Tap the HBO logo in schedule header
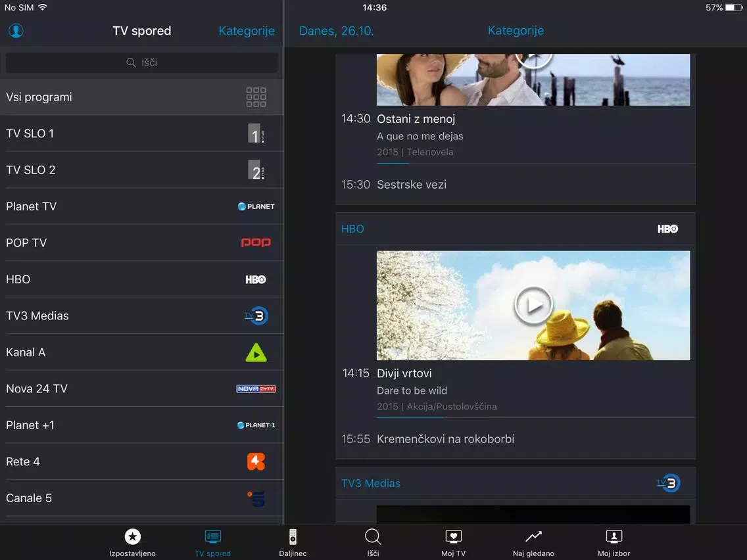The width and height of the screenshot is (747, 560). (668, 229)
